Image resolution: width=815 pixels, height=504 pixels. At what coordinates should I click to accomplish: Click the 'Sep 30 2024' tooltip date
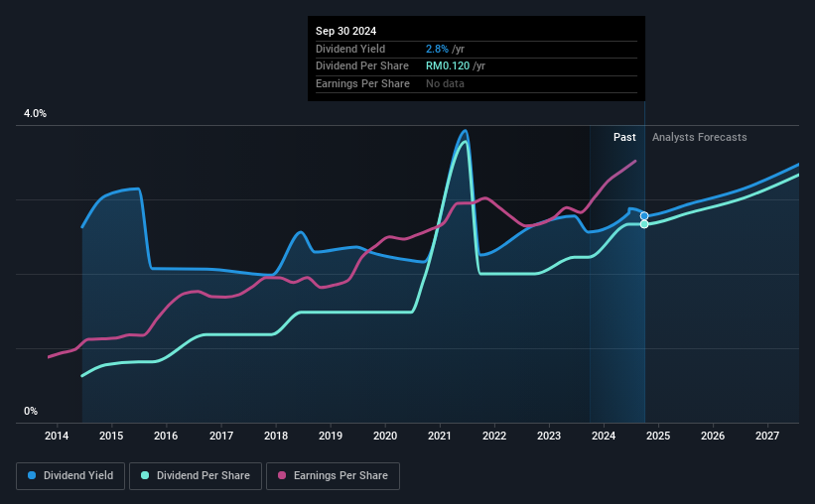(x=345, y=31)
